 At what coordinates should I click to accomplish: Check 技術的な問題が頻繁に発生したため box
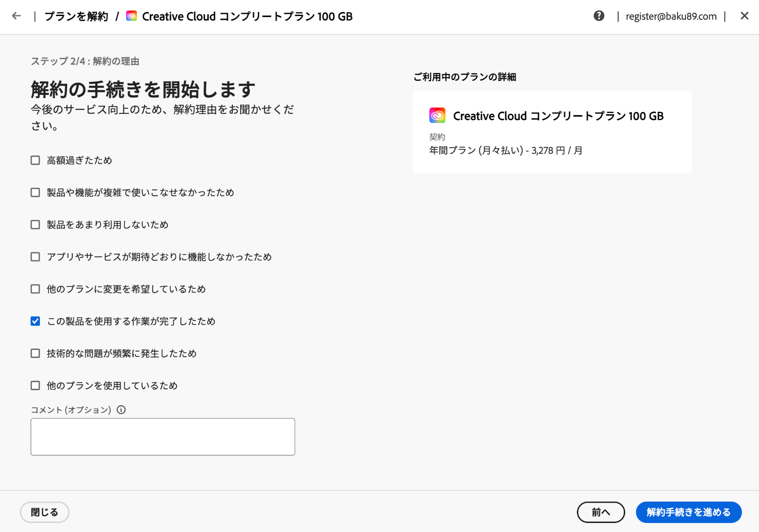pos(36,354)
